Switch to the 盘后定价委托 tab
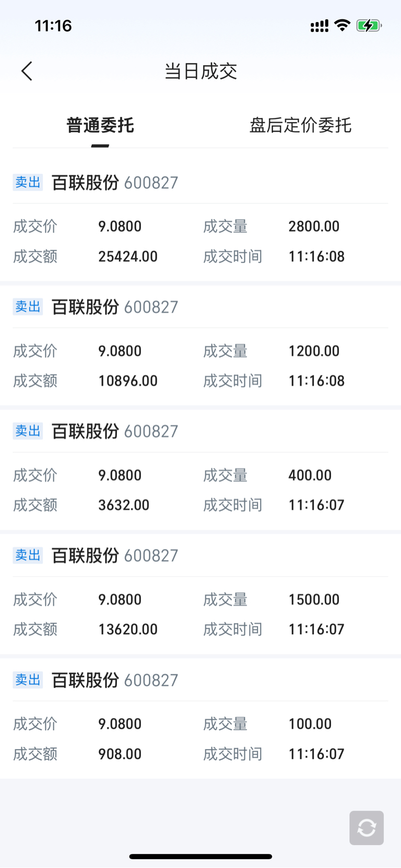Screen dimensions: 401x868 pos(300,125)
